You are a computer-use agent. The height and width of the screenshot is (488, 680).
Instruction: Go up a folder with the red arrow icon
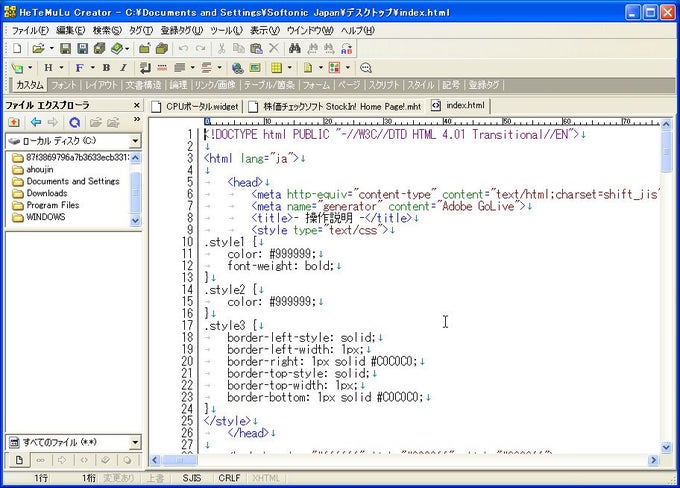tap(14, 122)
